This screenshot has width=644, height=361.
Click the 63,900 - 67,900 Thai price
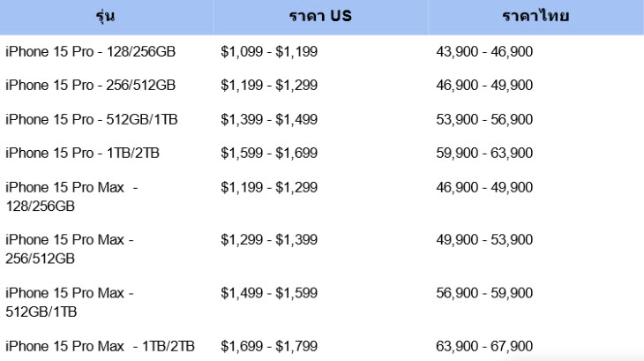click(x=484, y=346)
